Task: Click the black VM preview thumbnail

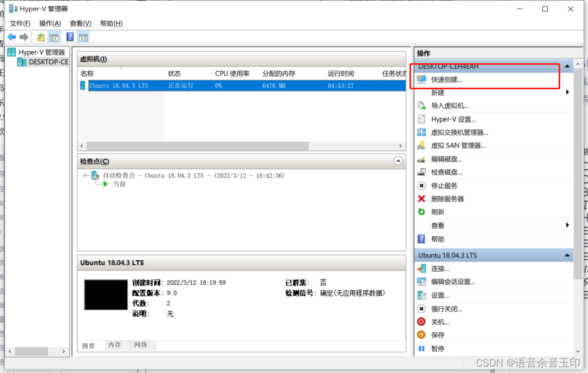Action: click(x=106, y=295)
